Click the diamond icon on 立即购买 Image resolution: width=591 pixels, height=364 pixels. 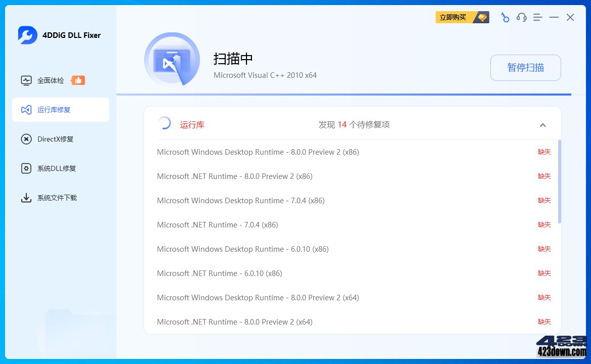click(x=482, y=17)
